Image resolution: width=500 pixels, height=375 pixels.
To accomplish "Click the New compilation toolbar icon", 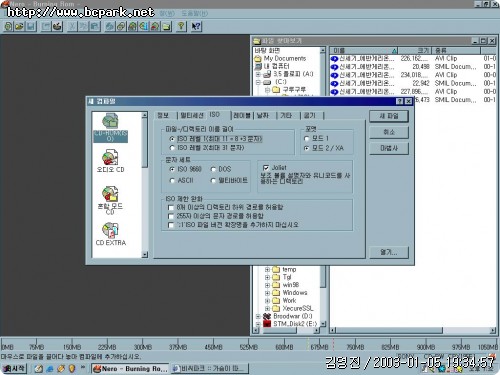I will [x=8, y=26].
